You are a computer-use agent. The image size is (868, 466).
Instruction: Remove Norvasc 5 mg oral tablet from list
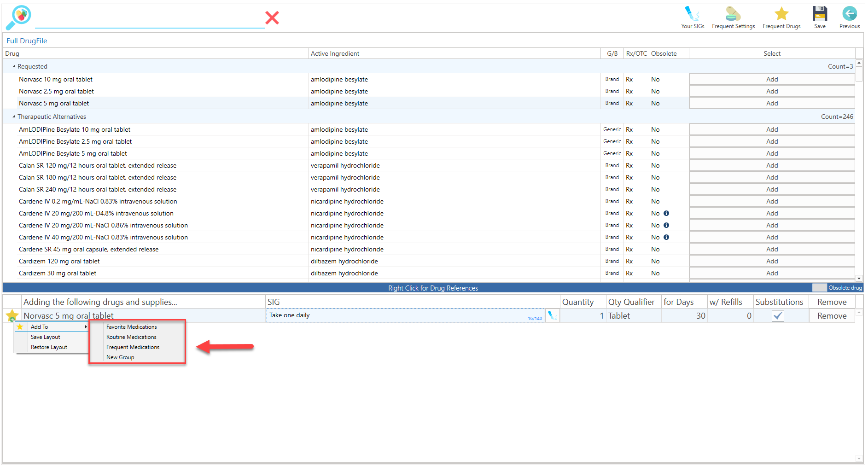click(x=832, y=316)
